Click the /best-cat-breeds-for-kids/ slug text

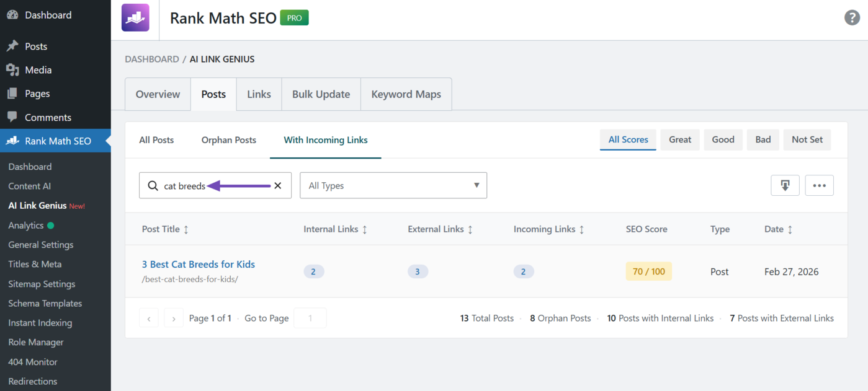click(x=190, y=279)
